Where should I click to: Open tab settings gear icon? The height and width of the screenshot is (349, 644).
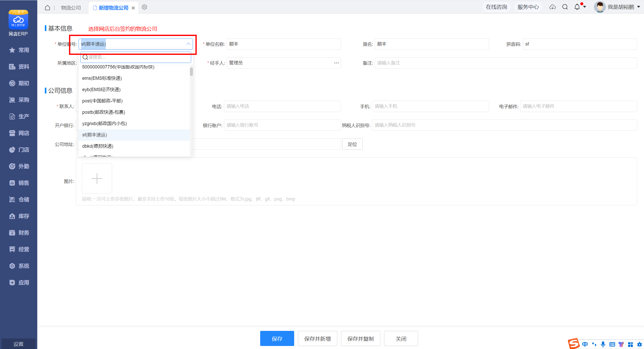point(144,7)
